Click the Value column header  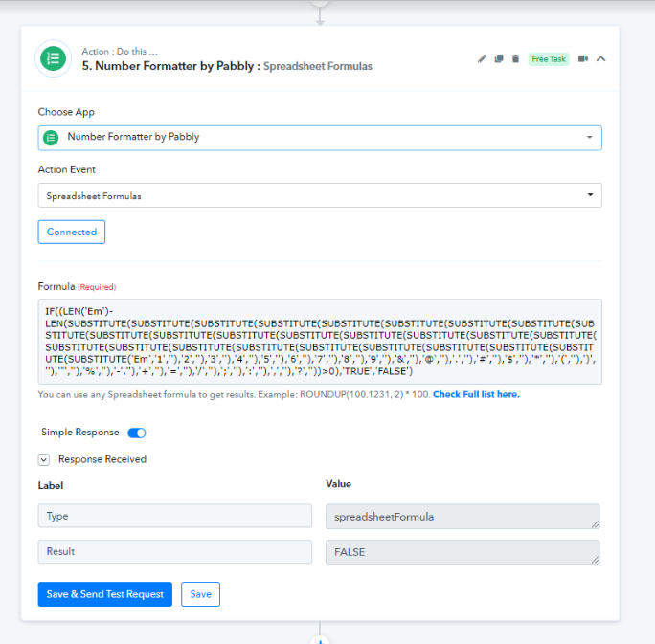[338, 484]
